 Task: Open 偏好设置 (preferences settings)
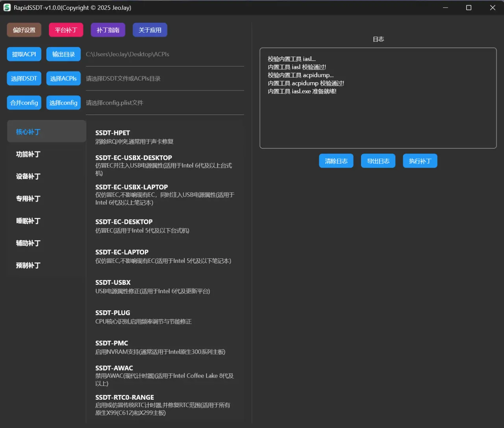(24, 30)
